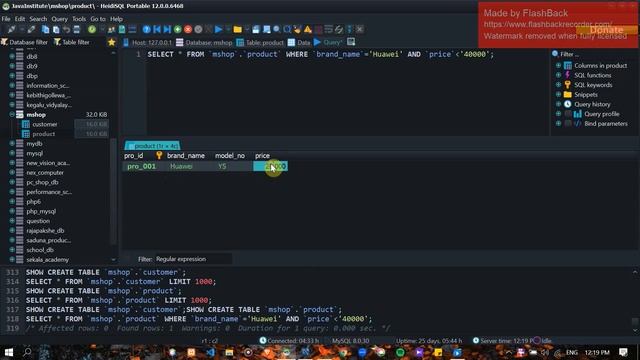640x360 pixels.
Task: Sort by the price column header
Action: [262, 156]
